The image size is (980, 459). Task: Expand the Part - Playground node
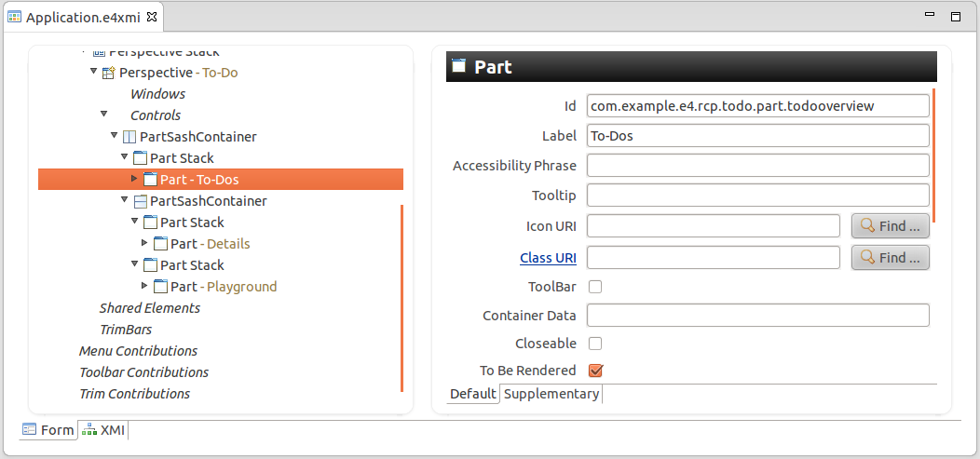point(144,287)
